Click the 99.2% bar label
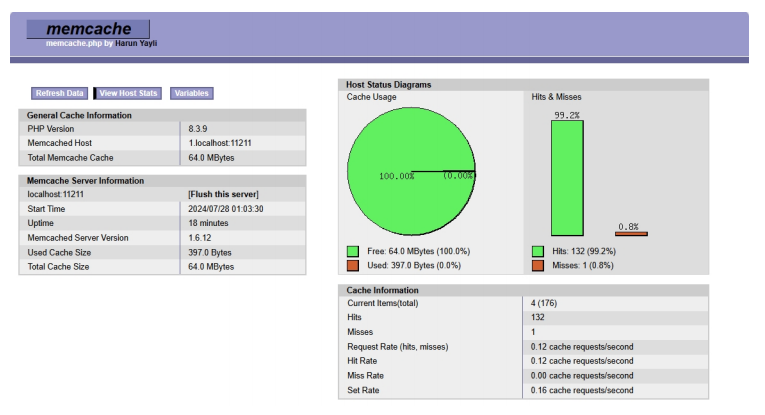The image size is (765, 415). pyautogui.click(x=567, y=116)
